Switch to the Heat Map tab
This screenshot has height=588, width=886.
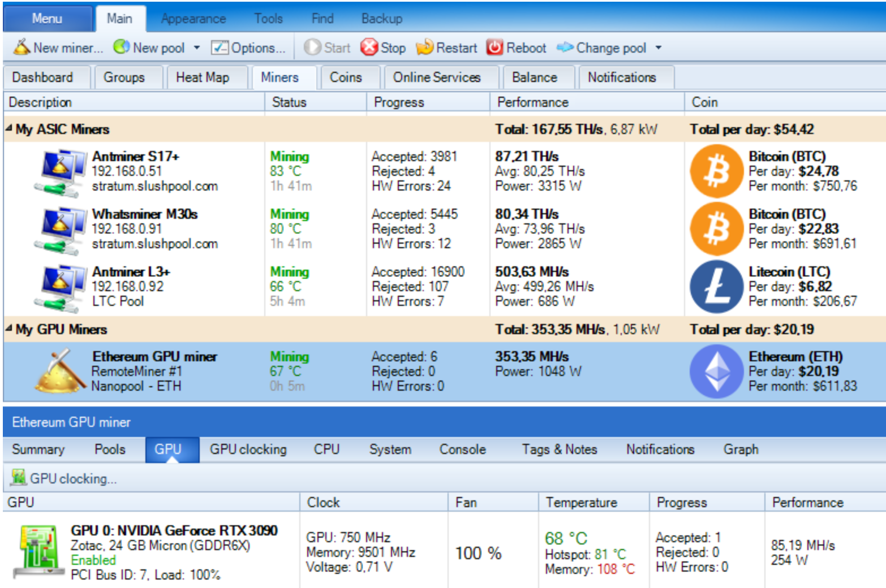pos(202,77)
